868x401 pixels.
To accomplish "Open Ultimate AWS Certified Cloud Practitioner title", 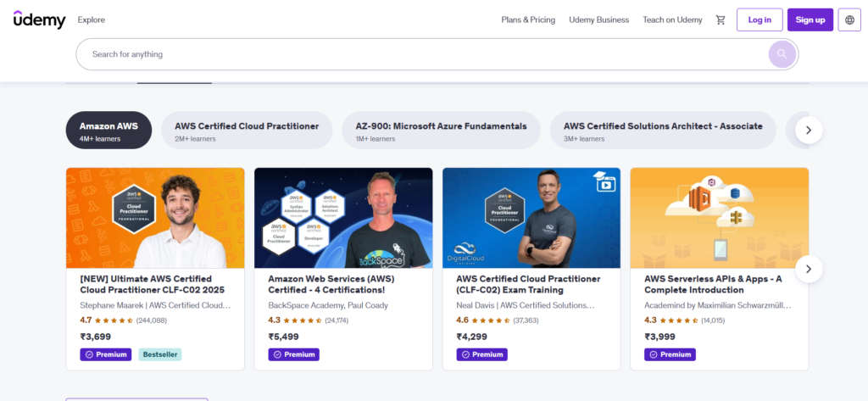I will click(153, 284).
